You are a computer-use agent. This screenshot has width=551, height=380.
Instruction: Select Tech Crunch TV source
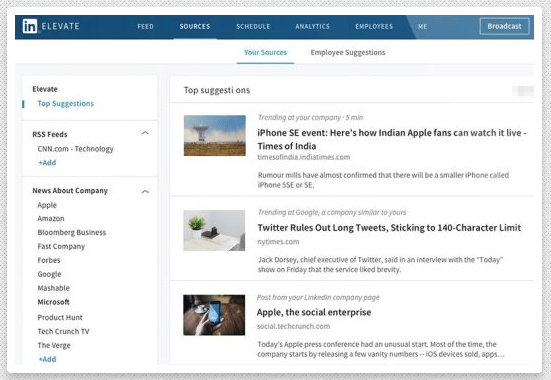click(64, 331)
